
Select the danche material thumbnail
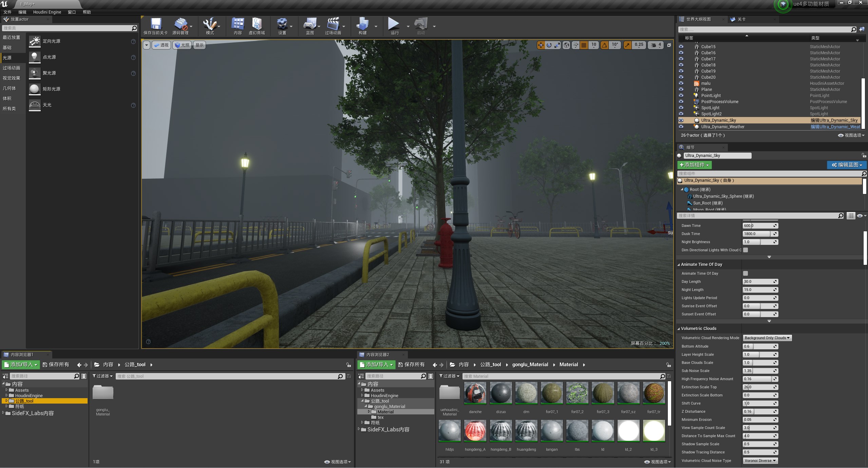click(x=475, y=393)
